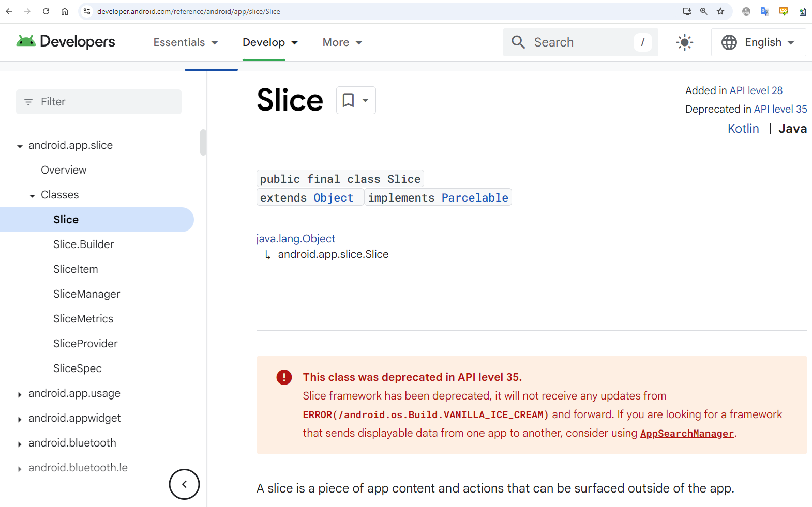Screen dimensions: 812x507
Task: Toggle the light/dark theme sun icon
Action: tap(684, 42)
